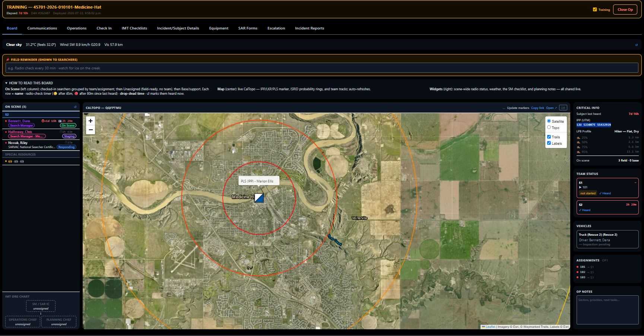Click the radio timer icon on Bennett, Dana row
Image resolution: width=644 pixels, height=336 pixels.
coord(60,121)
